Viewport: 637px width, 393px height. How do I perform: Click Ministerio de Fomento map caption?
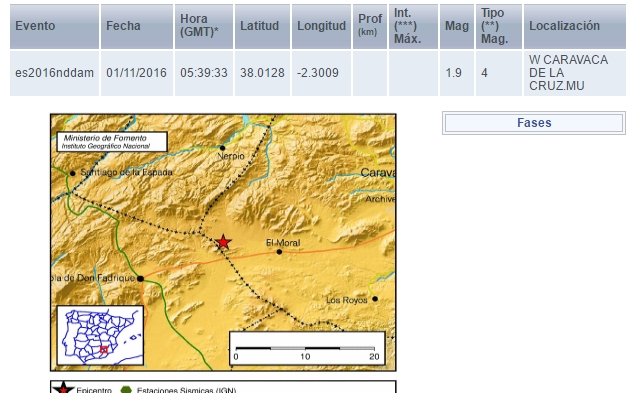(112, 141)
